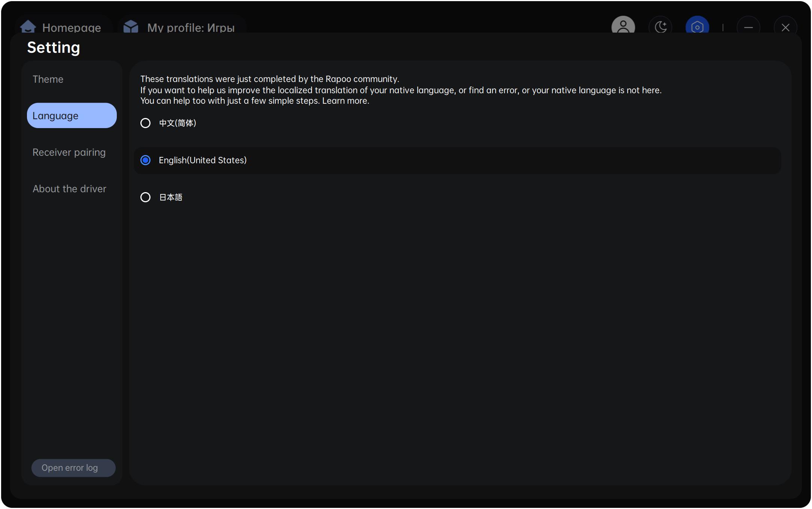The width and height of the screenshot is (812, 509).
Task: Click the My profile box icon
Action: point(131,27)
